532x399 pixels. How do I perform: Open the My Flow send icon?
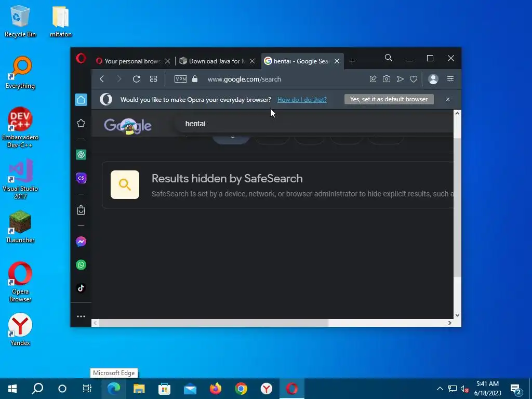tap(400, 79)
